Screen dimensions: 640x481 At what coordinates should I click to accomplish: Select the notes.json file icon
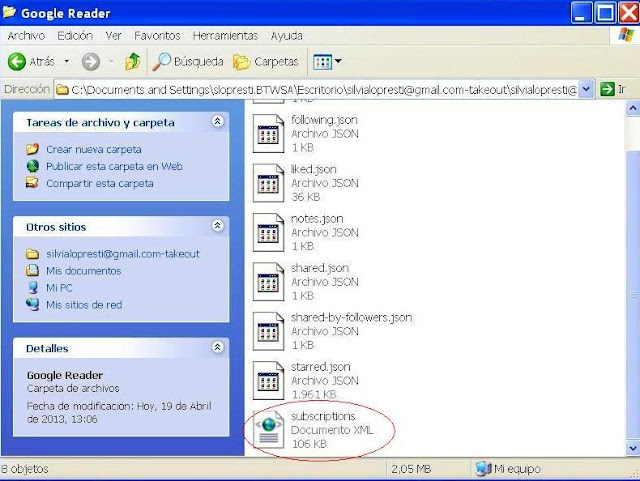point(268,232)
